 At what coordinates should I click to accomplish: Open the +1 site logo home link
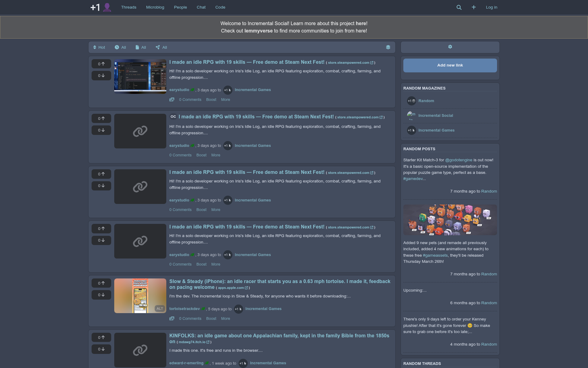tap(101, 7)
